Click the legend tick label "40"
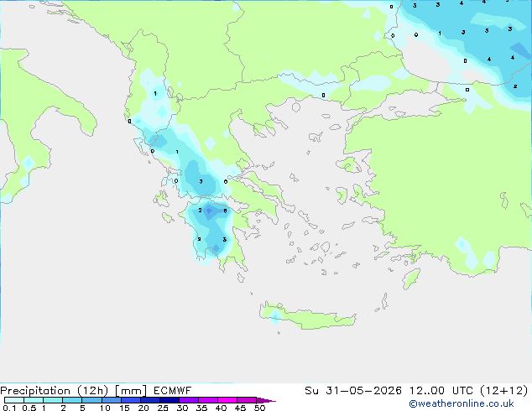This screenshot has width=532, height=411. click(x=222, y=408)
